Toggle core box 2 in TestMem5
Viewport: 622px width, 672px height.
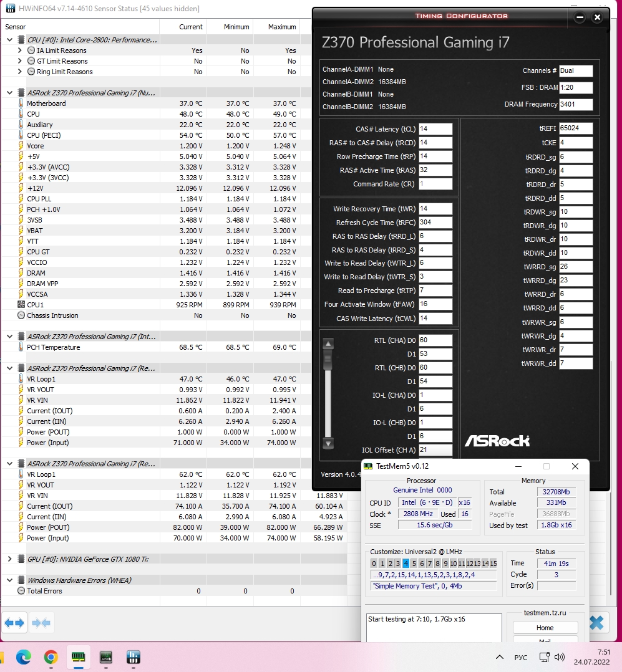[x=390, y=563]
